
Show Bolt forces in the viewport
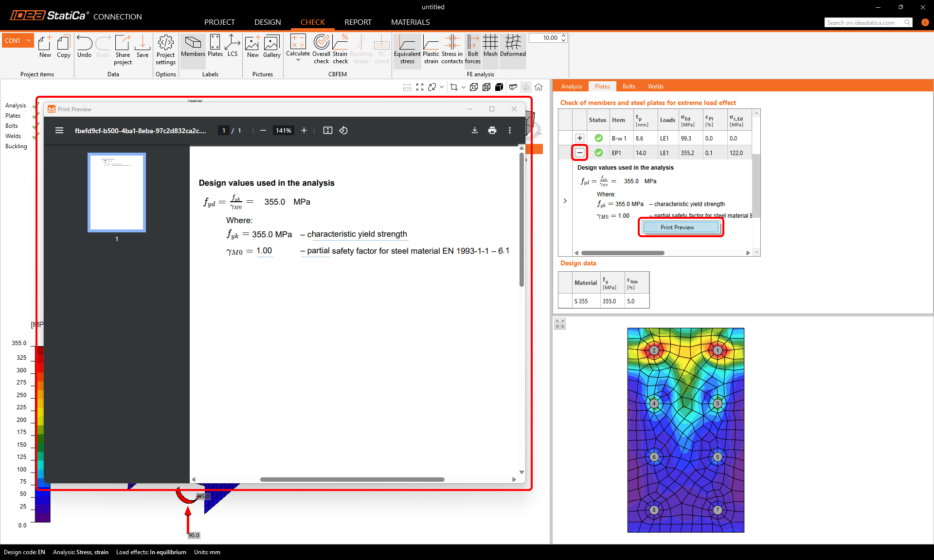[x=472, y=49]
